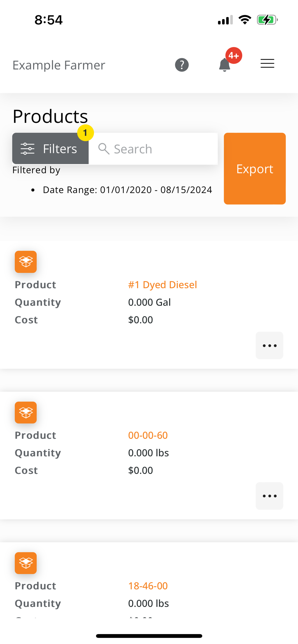Tap the #1 Dyed Diesel box icon
298x644 pixels.
click(26, 262)
